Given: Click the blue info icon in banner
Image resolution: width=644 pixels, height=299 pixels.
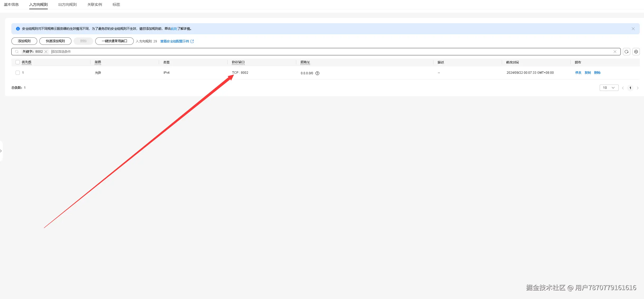Looking at the screenshot, I should [x=18, y=29].
